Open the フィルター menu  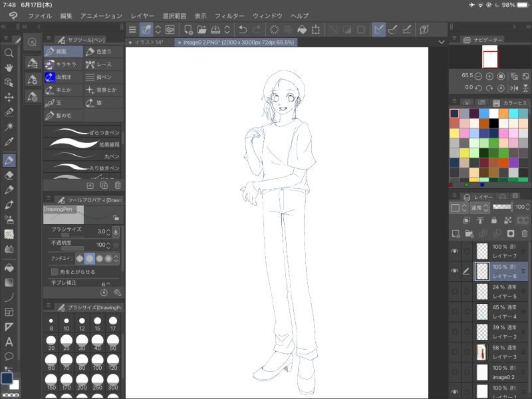click(x=229, y=15)
